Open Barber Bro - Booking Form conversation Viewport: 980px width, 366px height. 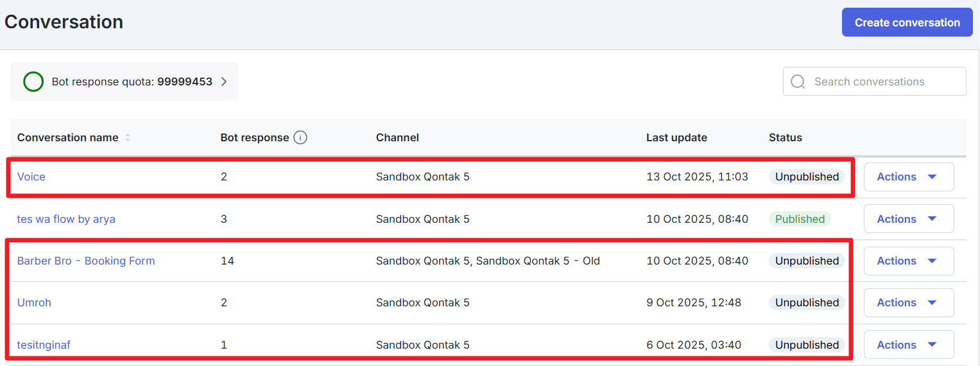pyautogui.click(x=86, y=261)
